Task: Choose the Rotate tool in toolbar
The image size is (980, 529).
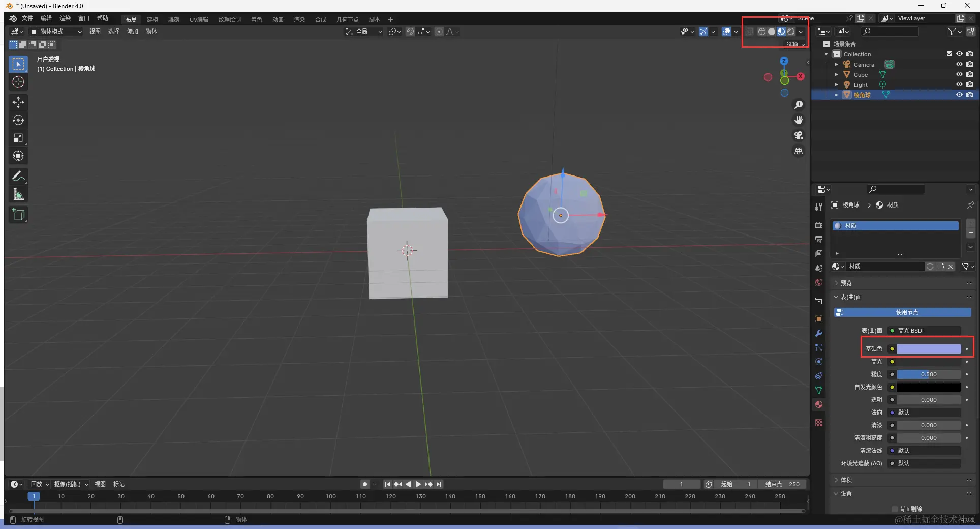Action: (18, 120)
